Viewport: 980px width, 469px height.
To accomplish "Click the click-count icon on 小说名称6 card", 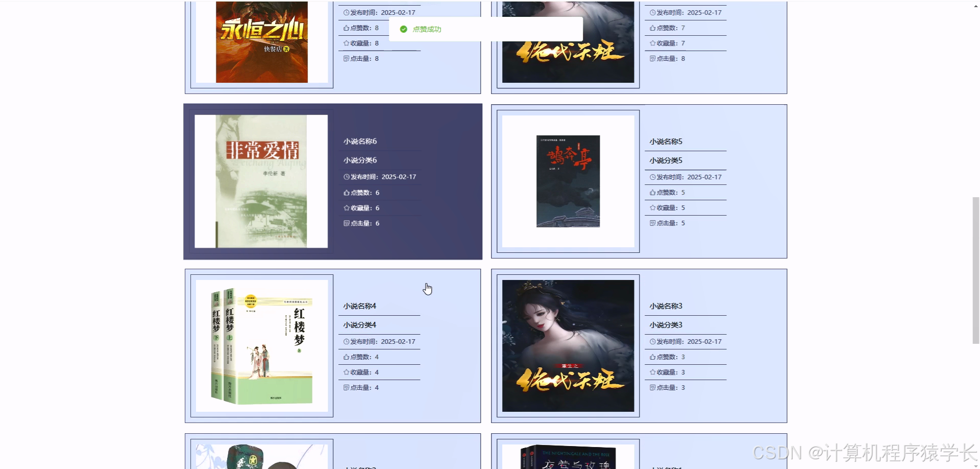I will 346,223.
